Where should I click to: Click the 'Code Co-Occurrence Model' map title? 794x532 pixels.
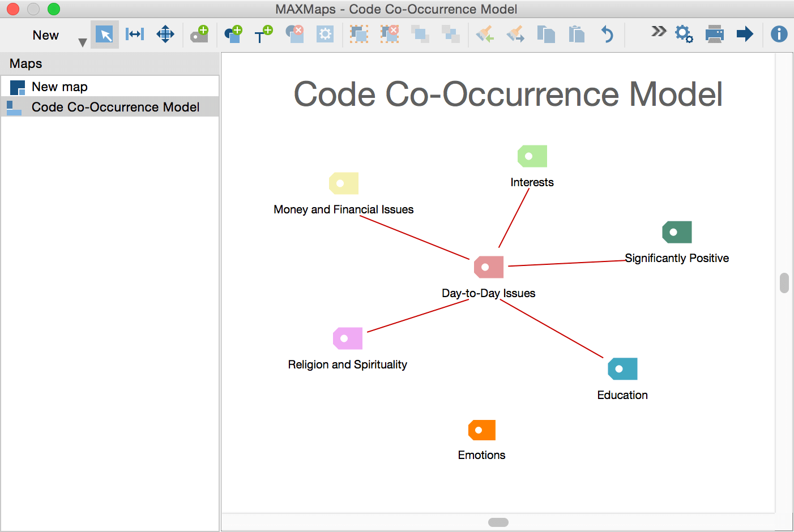(508, 93)
